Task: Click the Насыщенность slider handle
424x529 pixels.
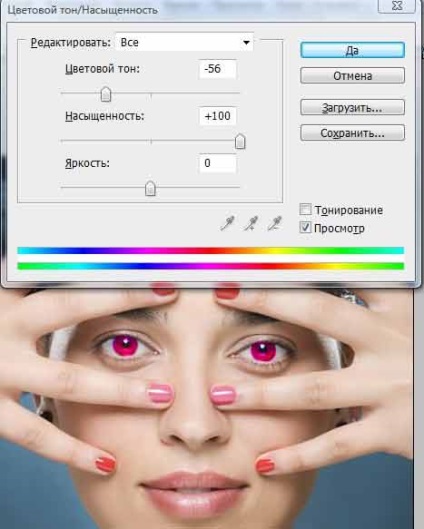Action: [240, 141]
